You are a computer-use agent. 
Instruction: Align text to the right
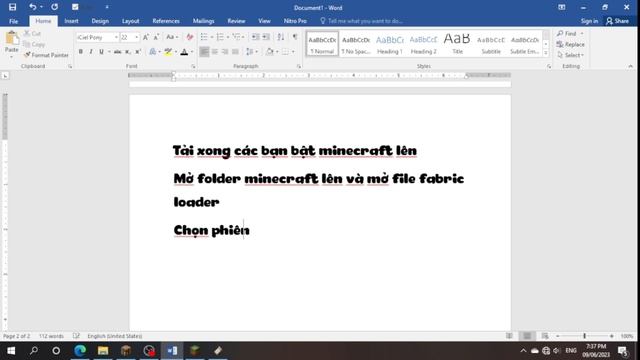[225, 52]
